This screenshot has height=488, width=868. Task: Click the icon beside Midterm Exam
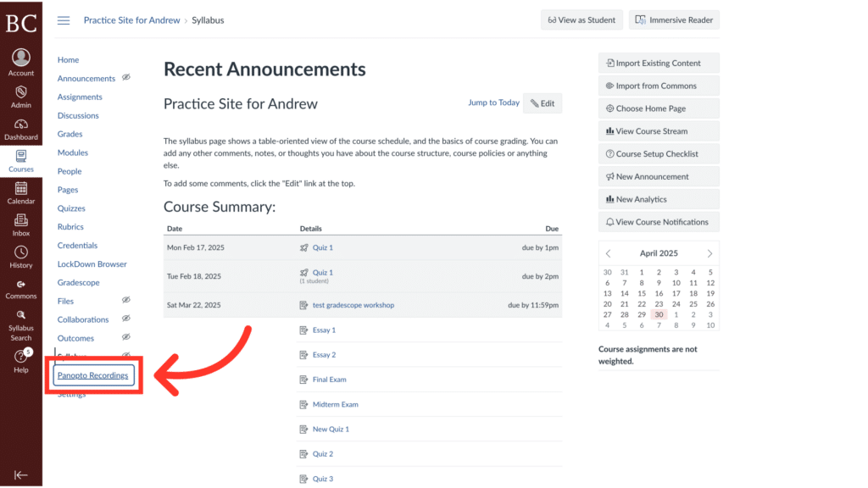[304, 404]
